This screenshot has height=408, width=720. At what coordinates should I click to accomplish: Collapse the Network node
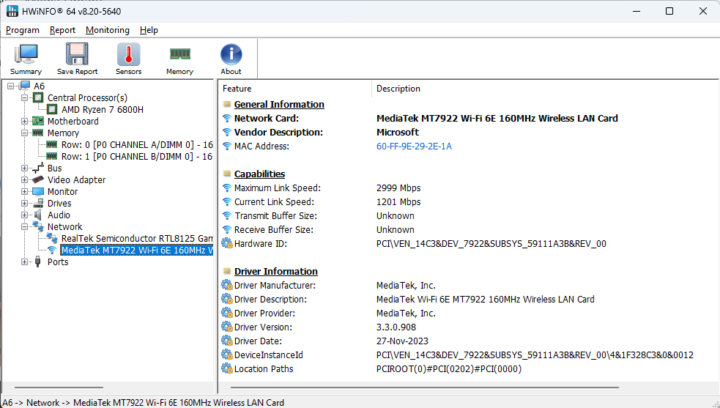click(x=24, y=226)
